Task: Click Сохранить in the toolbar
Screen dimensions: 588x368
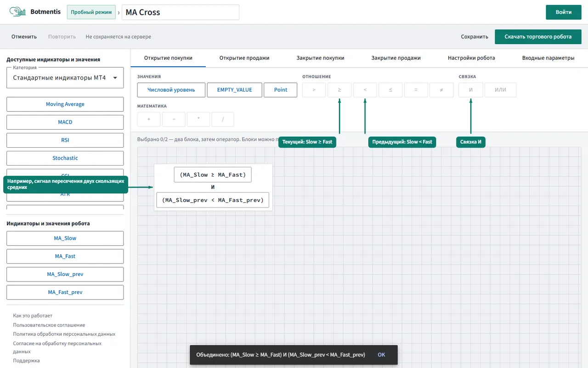Action: point(475,37)
